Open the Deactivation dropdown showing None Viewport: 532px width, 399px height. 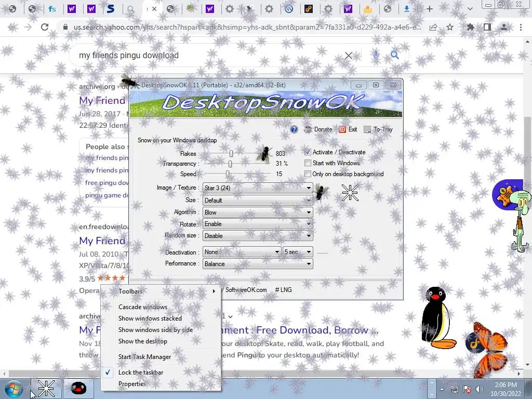(x=242, y=252)
